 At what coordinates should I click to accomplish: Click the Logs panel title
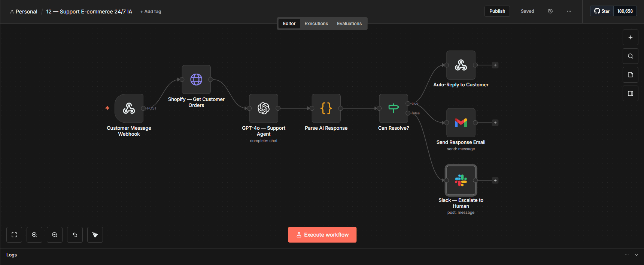[x=12, y=255]
